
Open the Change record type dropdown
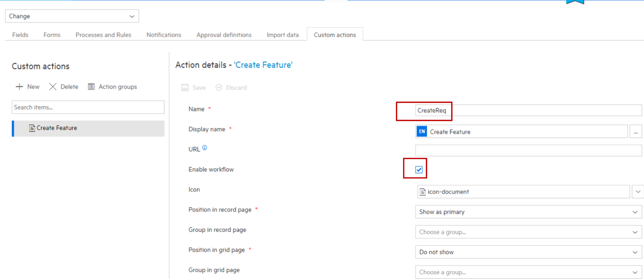[72, 16]
